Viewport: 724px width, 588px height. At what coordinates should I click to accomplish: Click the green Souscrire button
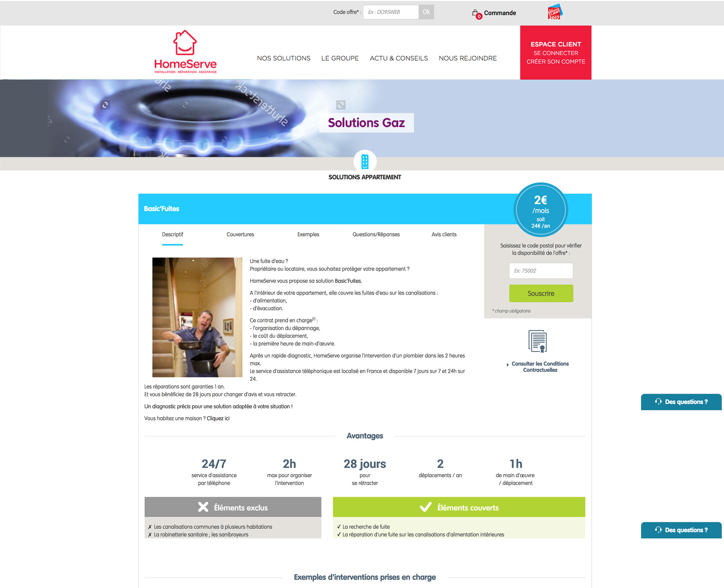tap(541, 294)
